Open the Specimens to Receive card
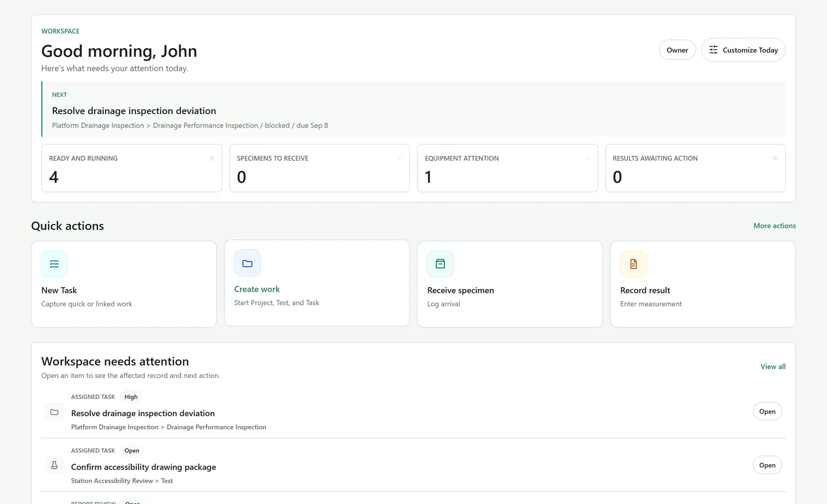Screen dimensions: 827x504 coord(319,168)
